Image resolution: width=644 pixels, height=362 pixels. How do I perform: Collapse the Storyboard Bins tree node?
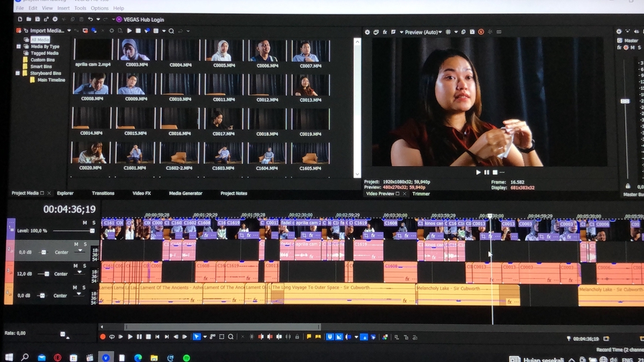(17, 73)
